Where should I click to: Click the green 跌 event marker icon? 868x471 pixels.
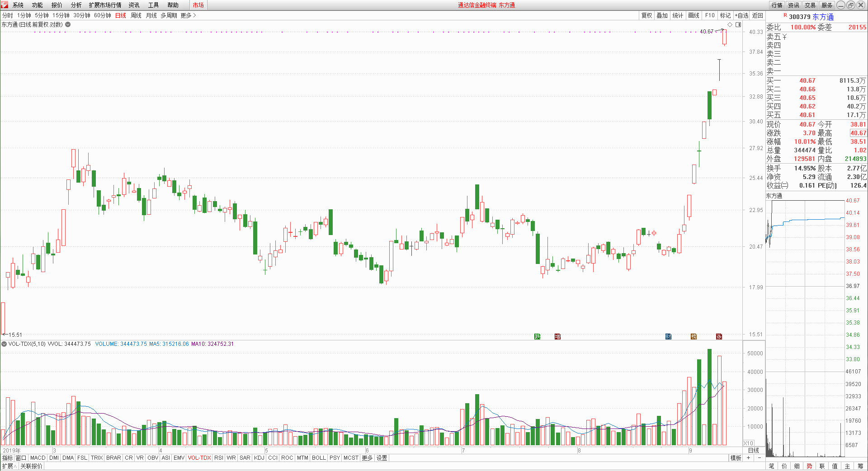(538, 336)
